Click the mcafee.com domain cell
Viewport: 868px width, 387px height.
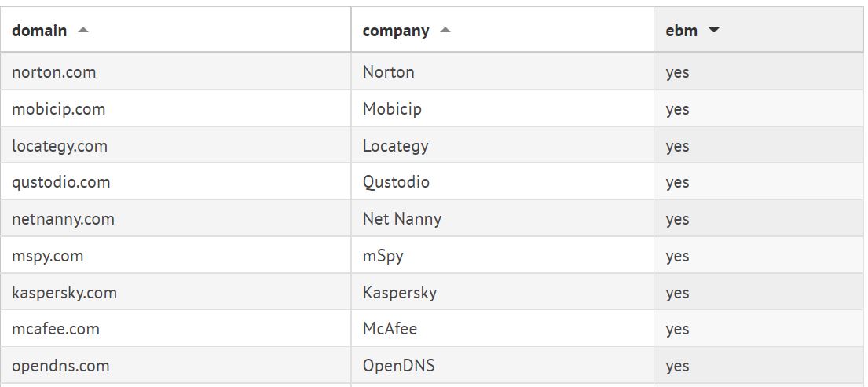coord(56,329)
